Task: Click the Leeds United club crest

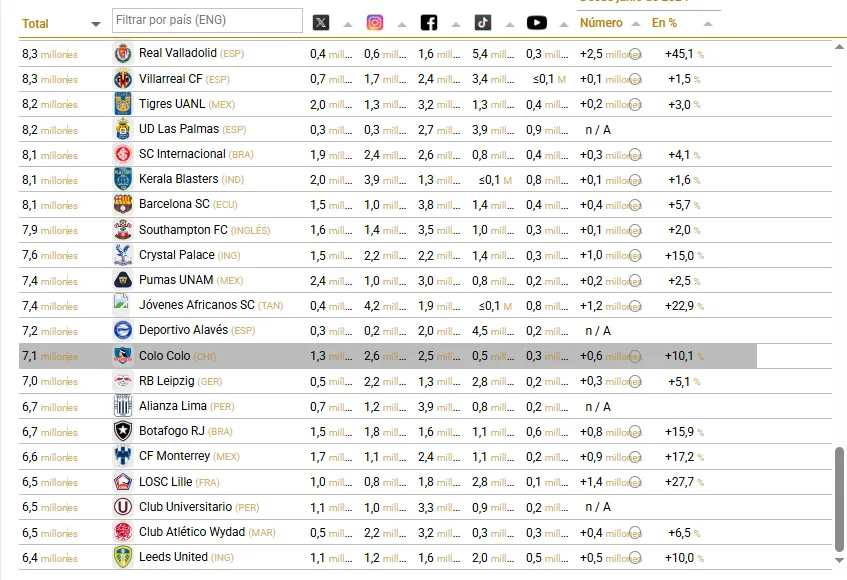Action: point(122,557)
